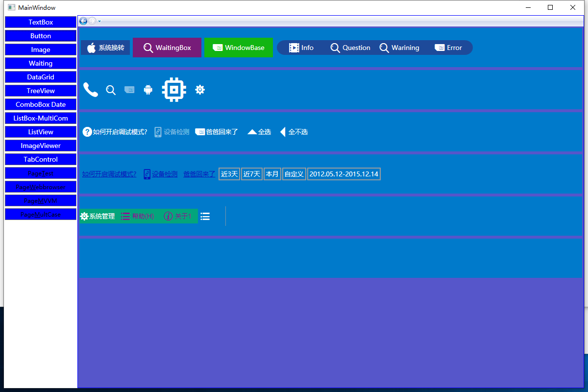588x392 pixels.
Task: Click the white 爸爸回来了 icon button
Action: 217,132
